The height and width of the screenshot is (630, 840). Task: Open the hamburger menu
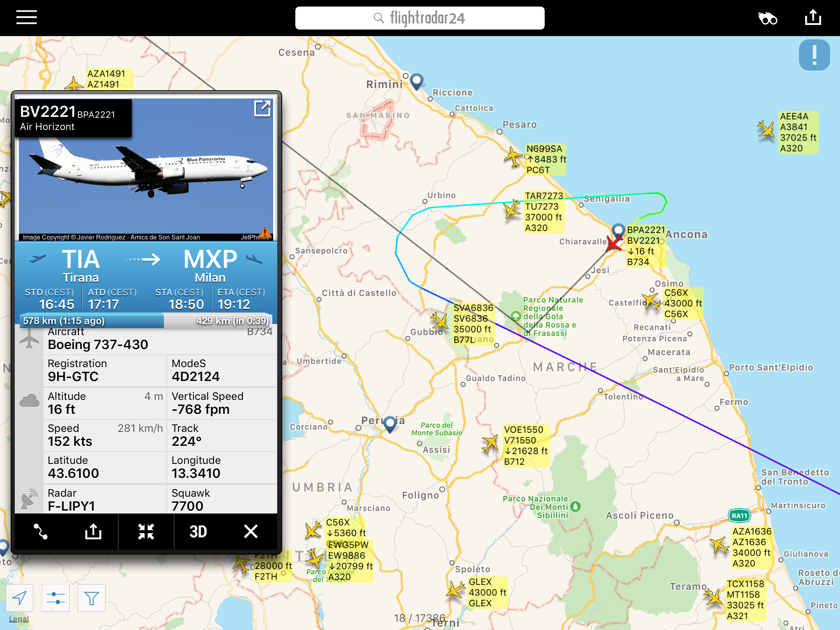(x=27, y=18)
